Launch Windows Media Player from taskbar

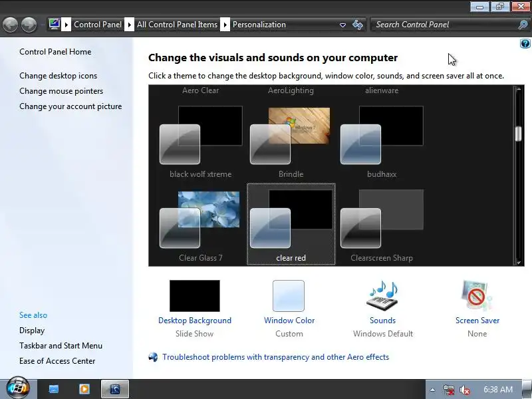click(84, 389)
